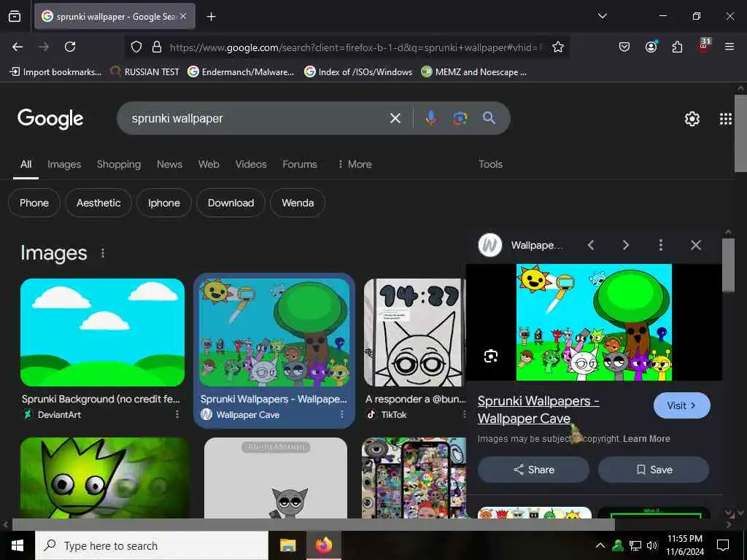Clear the search box with X icon
Screen dimensions: 747x560
395,118
